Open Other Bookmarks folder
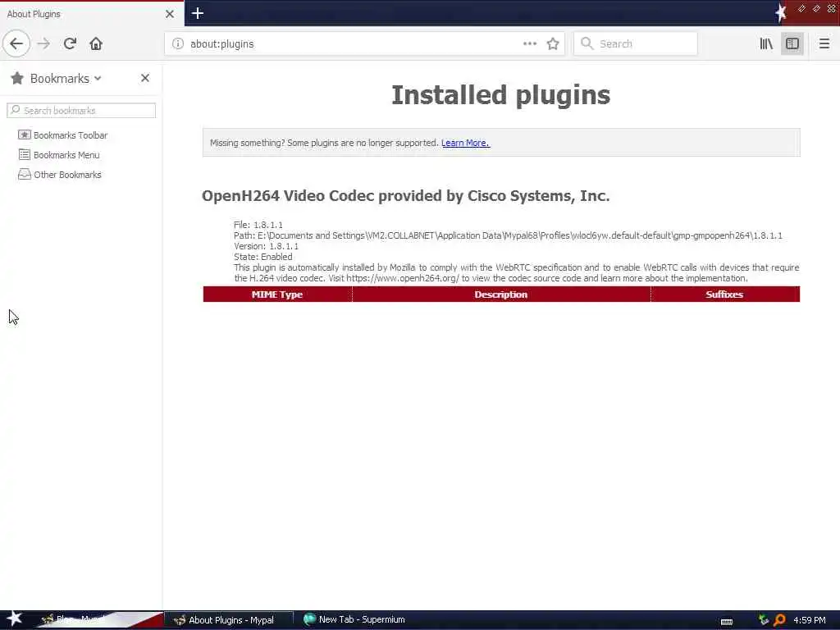Viewport: 840px width, 630px height. [67, 175]
